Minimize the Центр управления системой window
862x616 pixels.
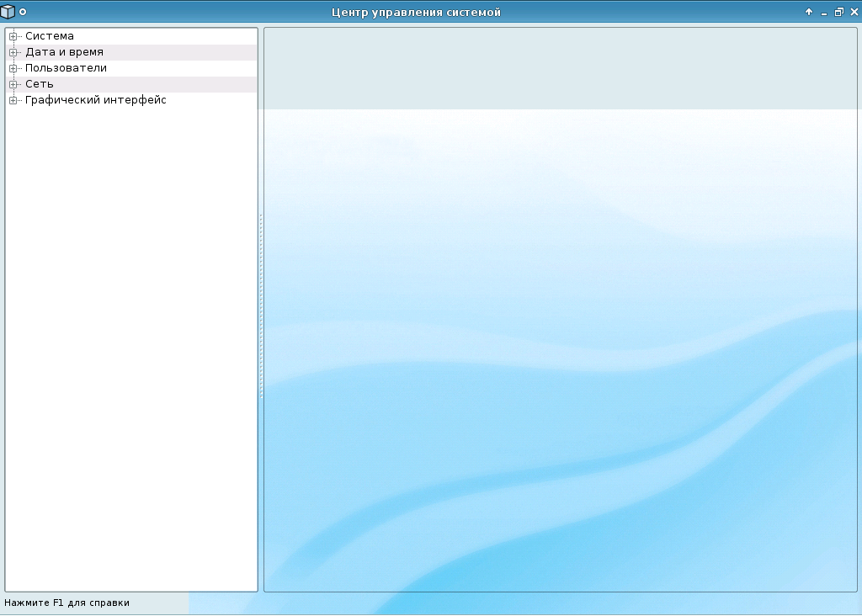click(x=824, y=13)
